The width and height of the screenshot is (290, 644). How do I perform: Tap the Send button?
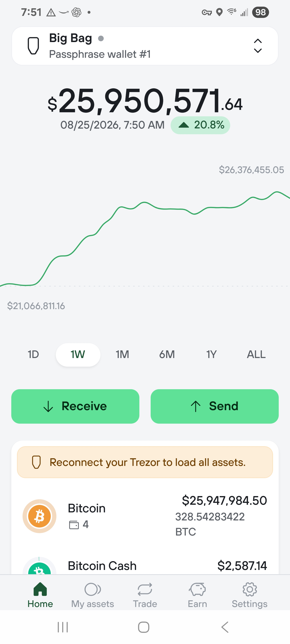pyautogui.click(x=214, y=406)
